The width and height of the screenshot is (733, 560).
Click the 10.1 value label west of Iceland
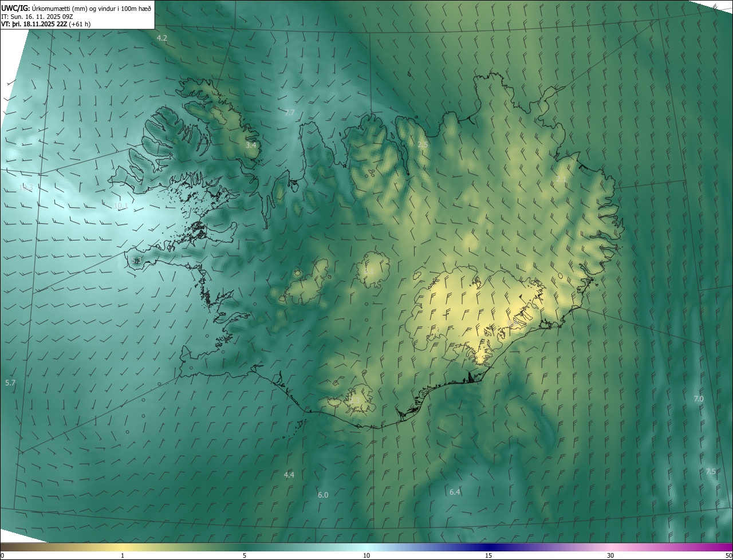click(x=121, y=206)
